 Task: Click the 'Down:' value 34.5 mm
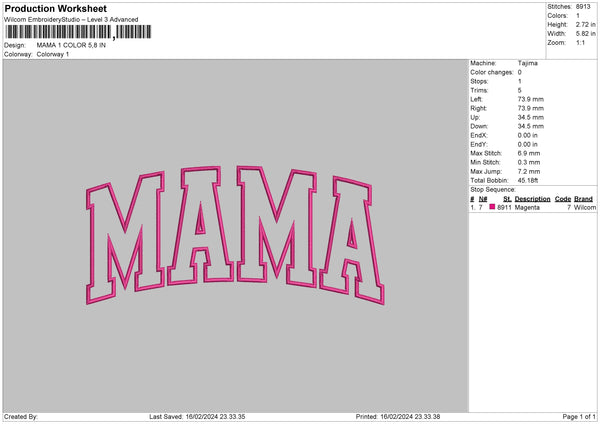click(x=531, y=126)
